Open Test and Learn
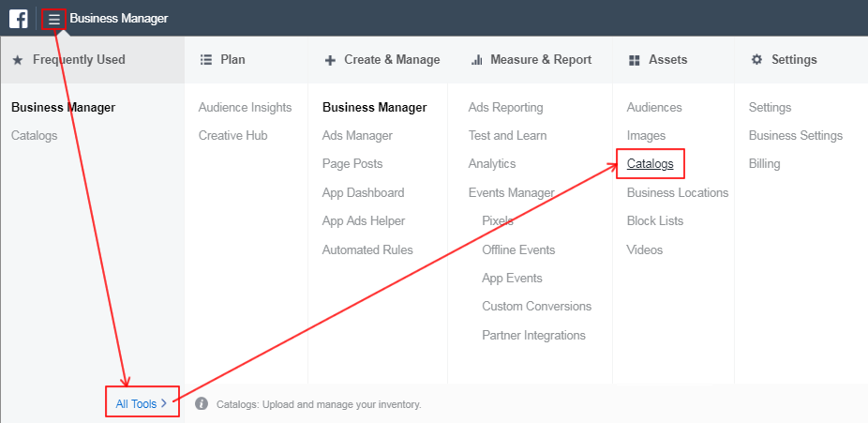Viewport: 868px width, 423px height. 507,136
